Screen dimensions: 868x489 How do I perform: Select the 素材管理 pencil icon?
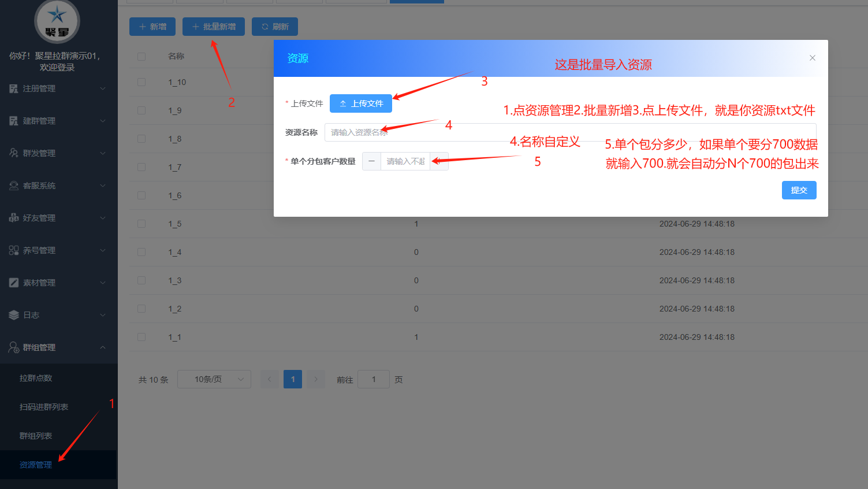pos(14,282)
